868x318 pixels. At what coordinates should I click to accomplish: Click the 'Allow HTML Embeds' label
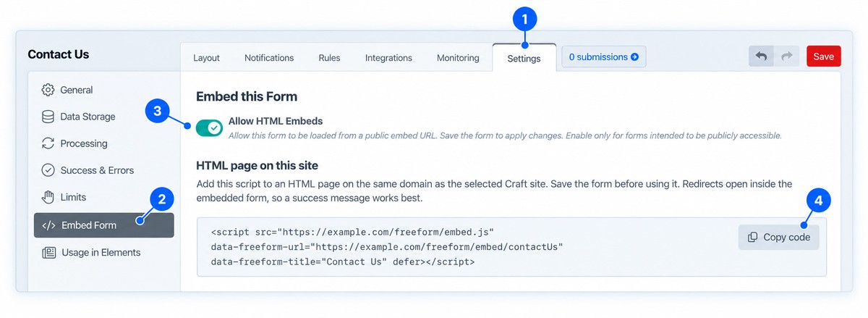coord(276,121)
